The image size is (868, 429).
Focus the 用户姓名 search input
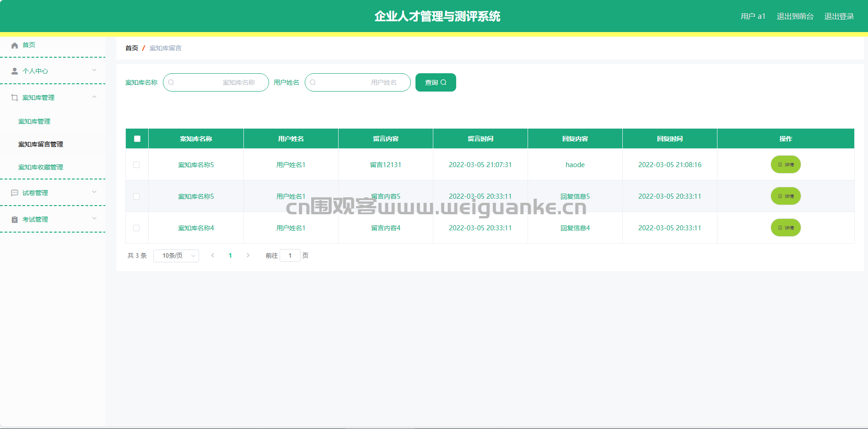(358, 82)
